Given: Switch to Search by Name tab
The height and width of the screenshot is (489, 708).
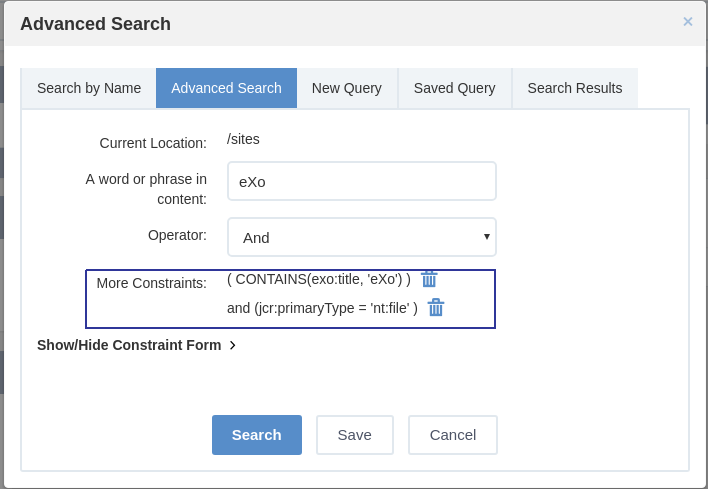Looking at the screenshot, I should [89, 88].
